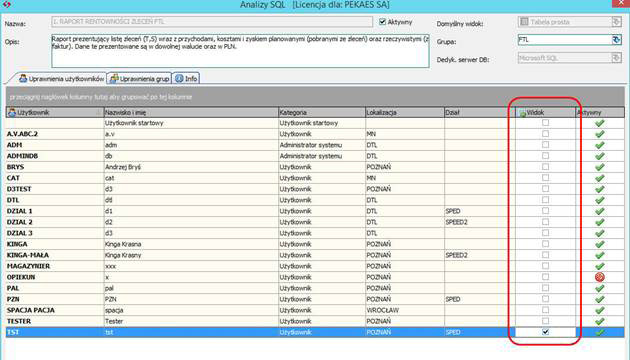This screenshot has height=360, width=630.
Task: Select the ADMINDB user row
Action: [x=315, y=156]
